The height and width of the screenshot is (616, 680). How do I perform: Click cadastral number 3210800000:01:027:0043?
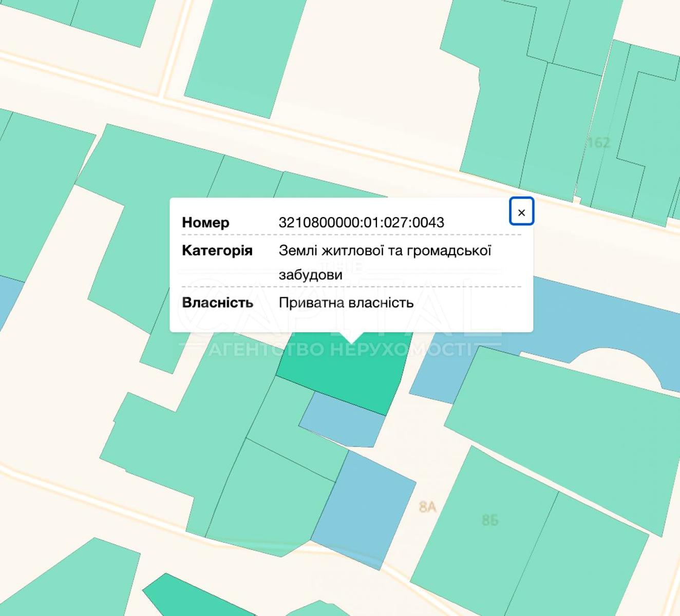[x=361, y=222]
